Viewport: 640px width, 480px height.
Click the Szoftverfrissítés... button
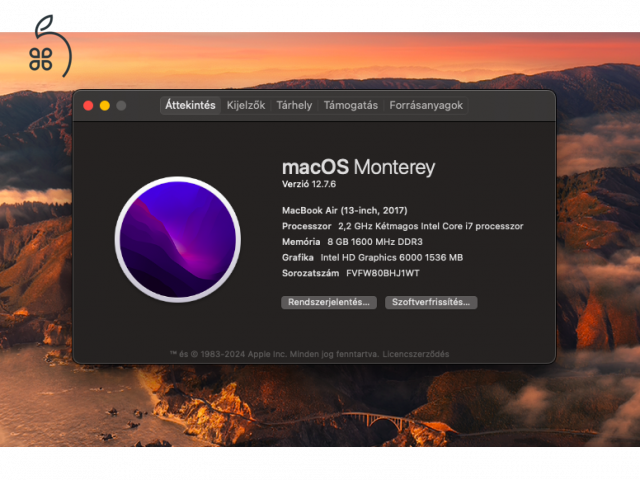click(431, 302)
